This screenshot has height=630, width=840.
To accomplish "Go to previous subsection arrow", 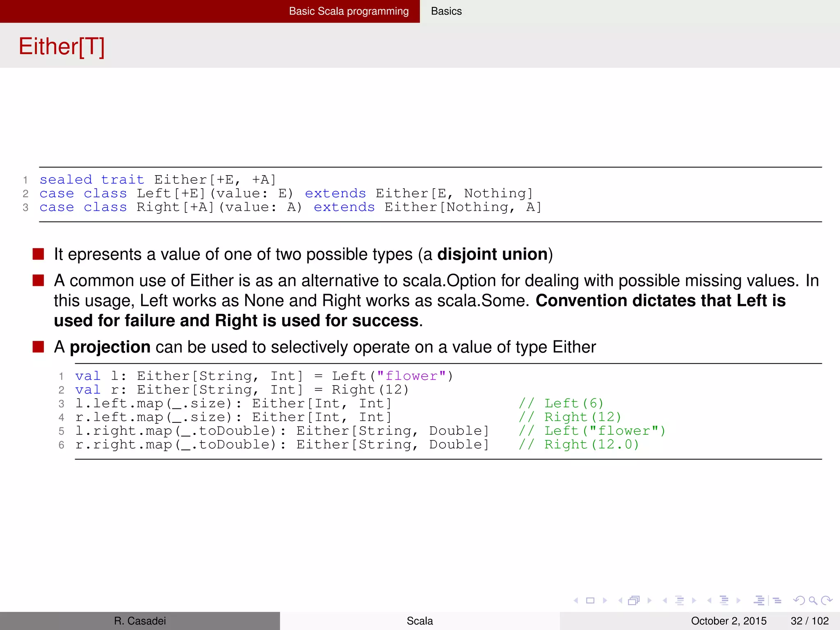I will [665, 600].
